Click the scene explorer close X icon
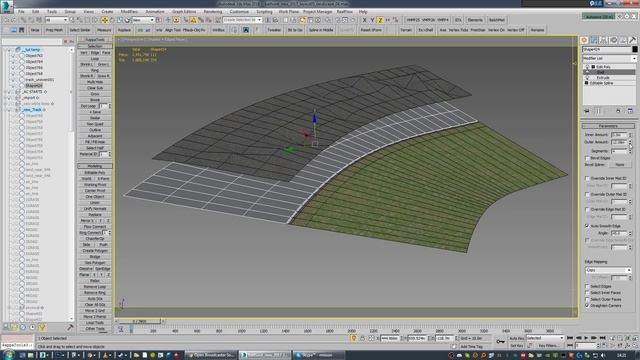640x360 pixels. (x=65, y=42)
